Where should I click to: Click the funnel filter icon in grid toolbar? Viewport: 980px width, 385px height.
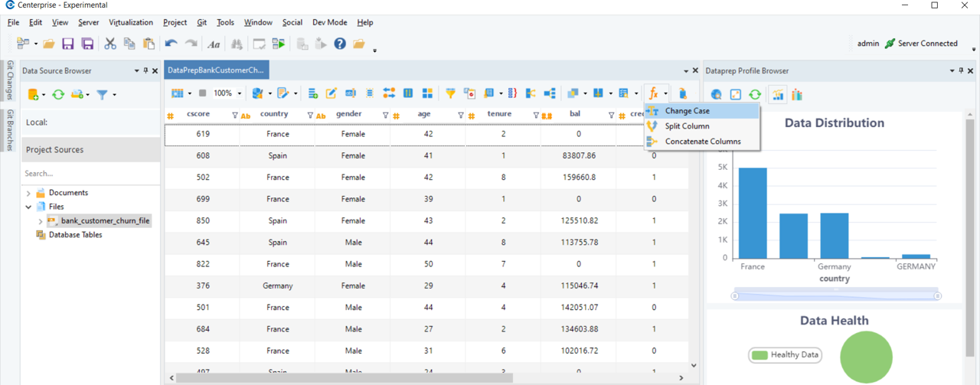coord(450,93)
